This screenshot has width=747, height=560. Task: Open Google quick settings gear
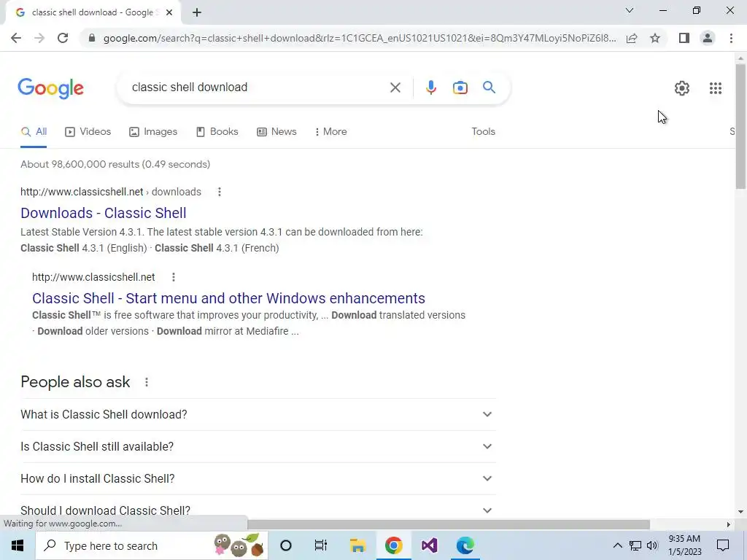click(x=682, y=88)
